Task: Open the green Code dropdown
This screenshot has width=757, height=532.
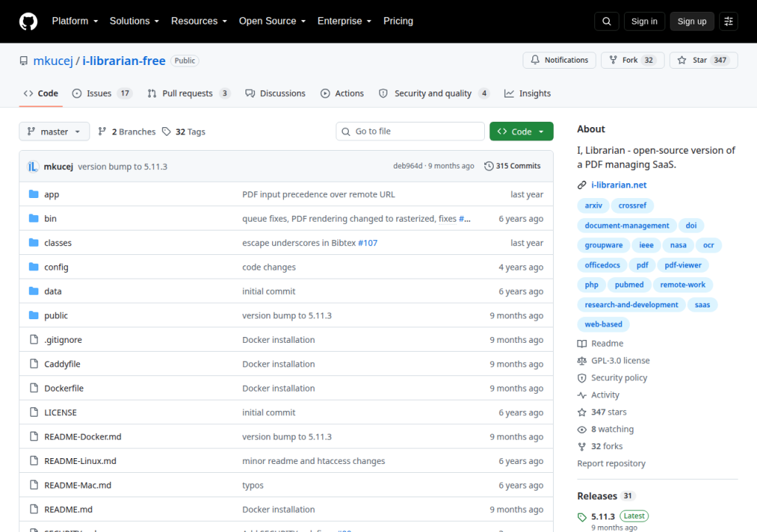Action: tap(521, 132)
